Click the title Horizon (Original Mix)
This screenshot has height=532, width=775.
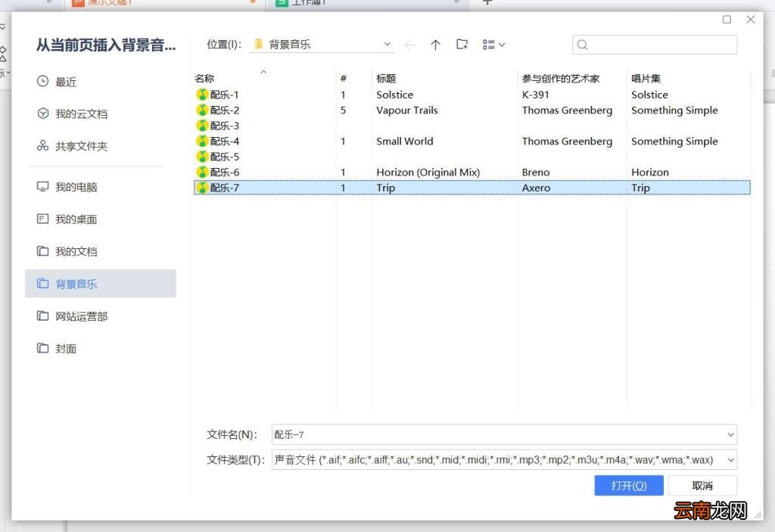428,172
